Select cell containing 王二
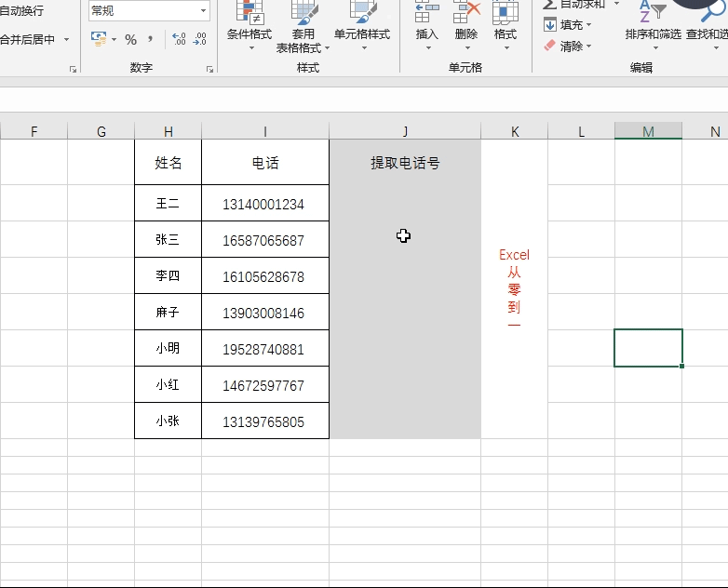Screen dimensions: 728x588 click(169, 203)
